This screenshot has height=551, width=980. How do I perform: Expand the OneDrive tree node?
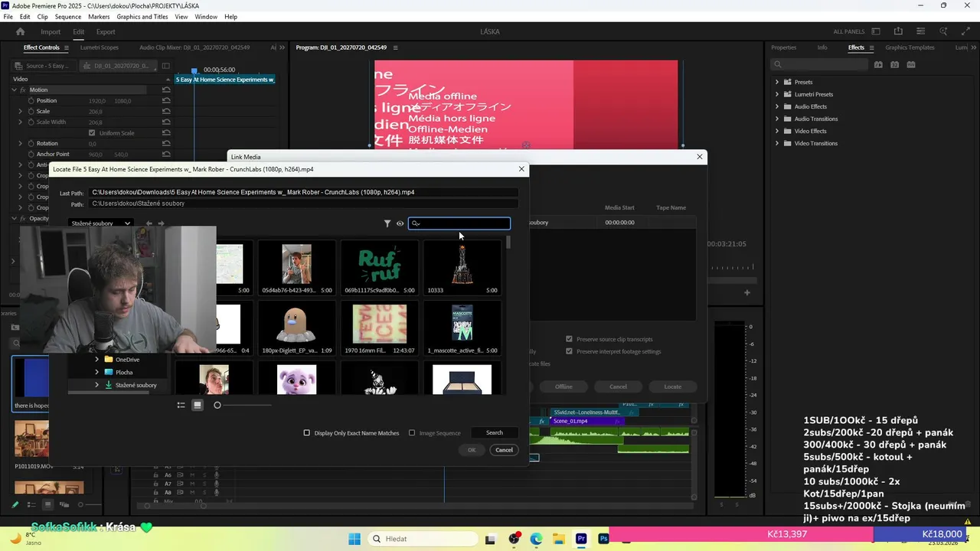pyautogui.click(x=96, y=360)
